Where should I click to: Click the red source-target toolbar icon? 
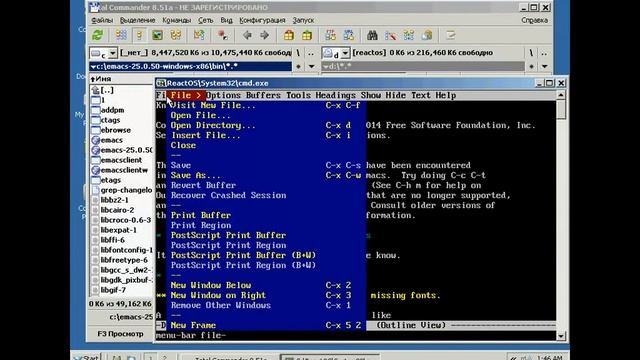pos(222,36)
